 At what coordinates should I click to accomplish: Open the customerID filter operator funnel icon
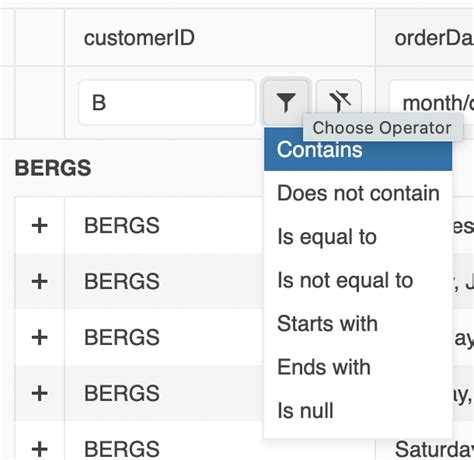[286, 102]
